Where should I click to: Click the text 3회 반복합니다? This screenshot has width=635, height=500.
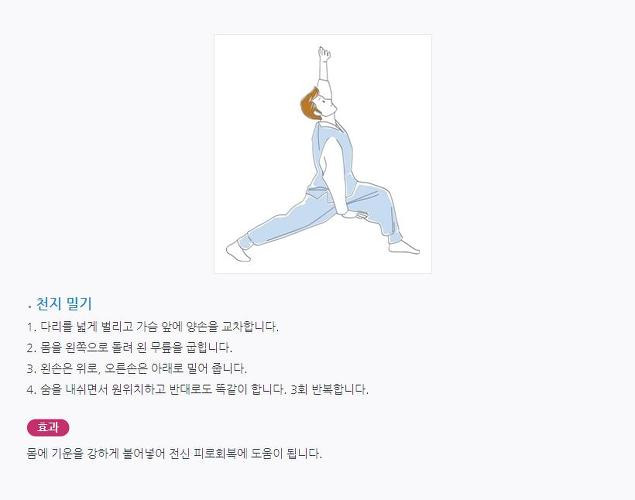click(330, 389)
